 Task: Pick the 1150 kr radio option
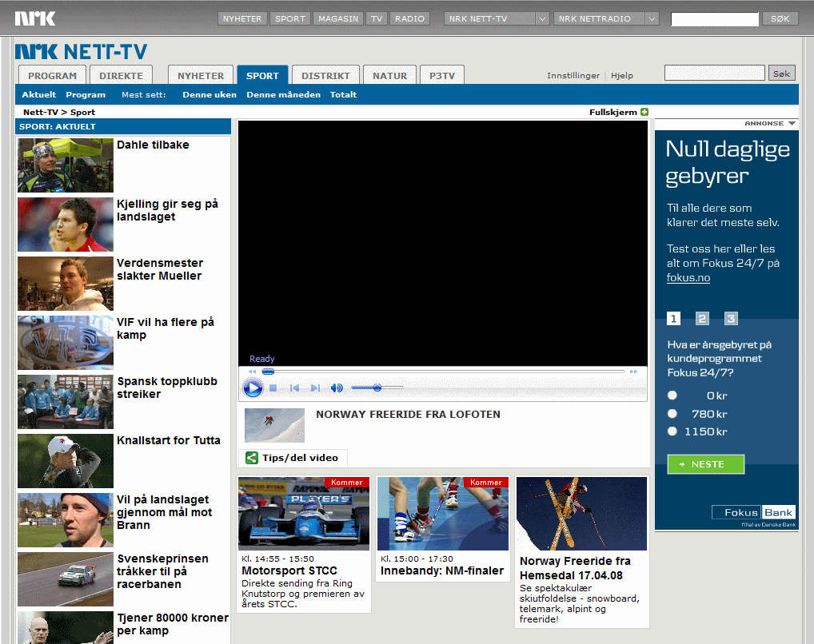672,432
